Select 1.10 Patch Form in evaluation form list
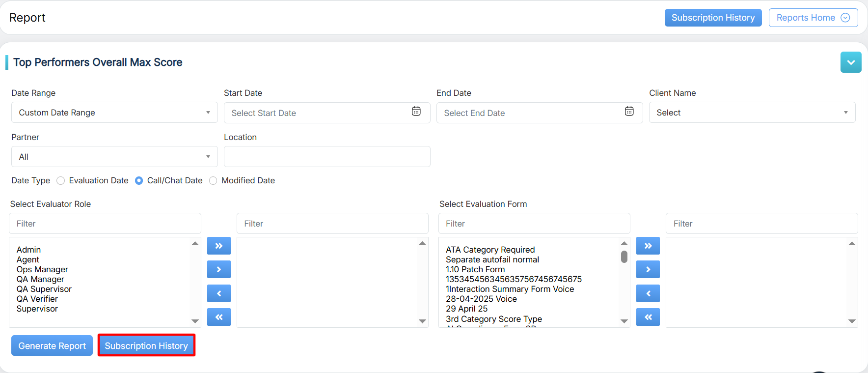This screenshot has height=373, width=868. (x=475, y=269)
